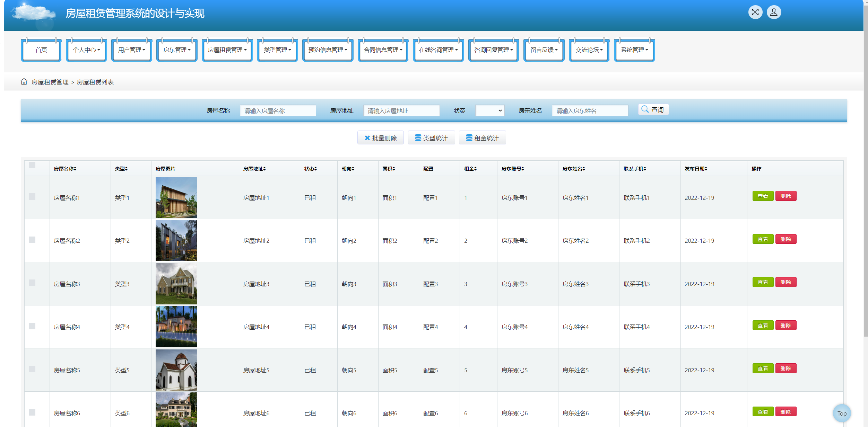This screenshot has height=427, width=868.
Task: Click green 查看 button for 房屋名称2
Action: (763, 239)
